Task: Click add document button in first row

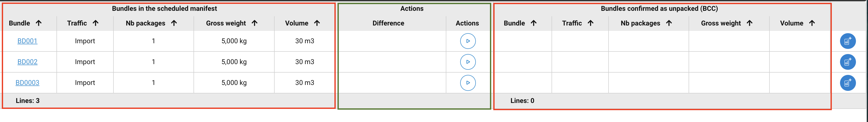Action: point(847,41)
